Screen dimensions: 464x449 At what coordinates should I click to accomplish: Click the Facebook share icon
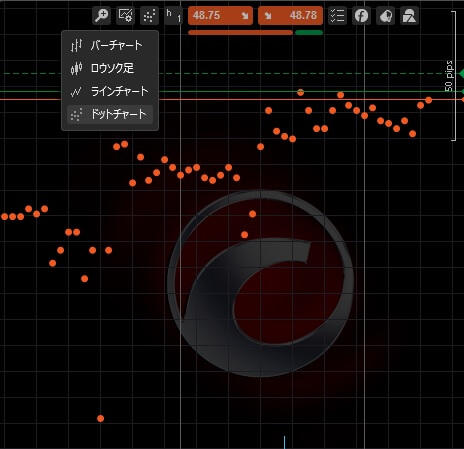(x=361, y=15)
